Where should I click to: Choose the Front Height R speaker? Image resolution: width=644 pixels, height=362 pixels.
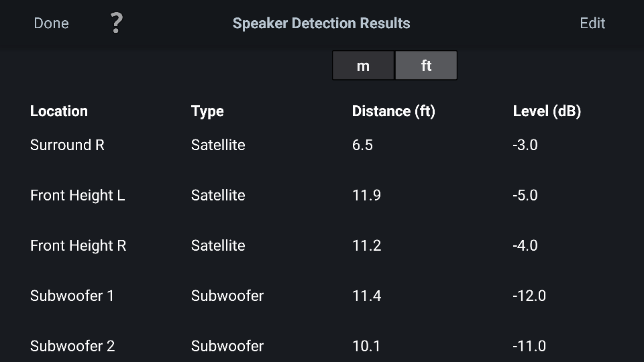(78, 245)
